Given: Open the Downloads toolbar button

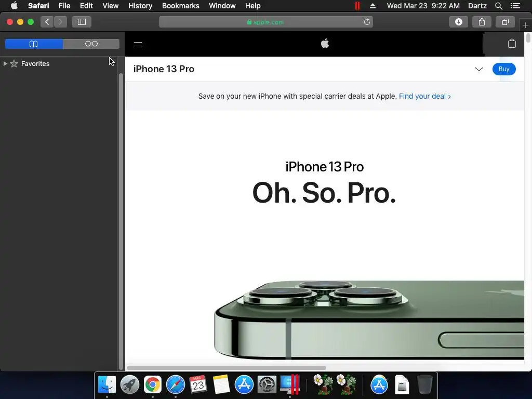Looking at the screenshot, I should pyautogui.click(x=458, y=22).
